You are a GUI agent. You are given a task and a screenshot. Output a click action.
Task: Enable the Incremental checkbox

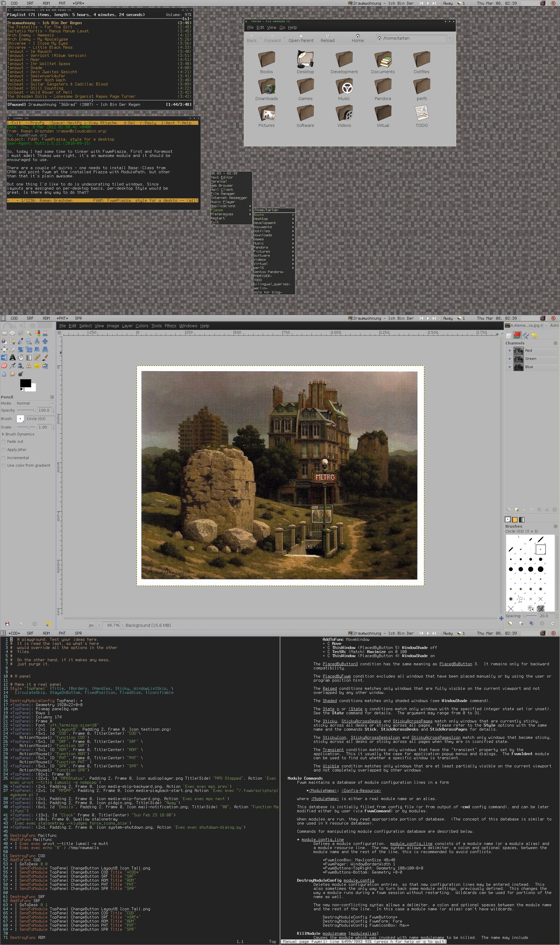point(4,458)
